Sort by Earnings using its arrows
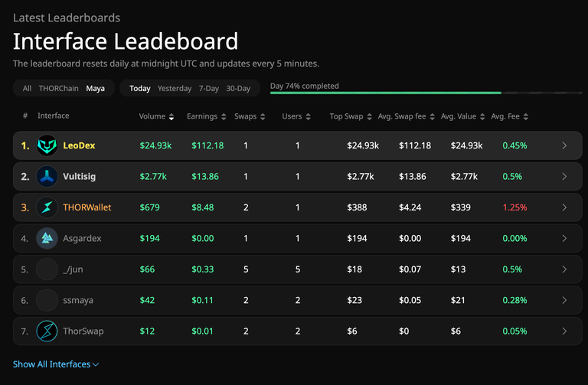 224,116
